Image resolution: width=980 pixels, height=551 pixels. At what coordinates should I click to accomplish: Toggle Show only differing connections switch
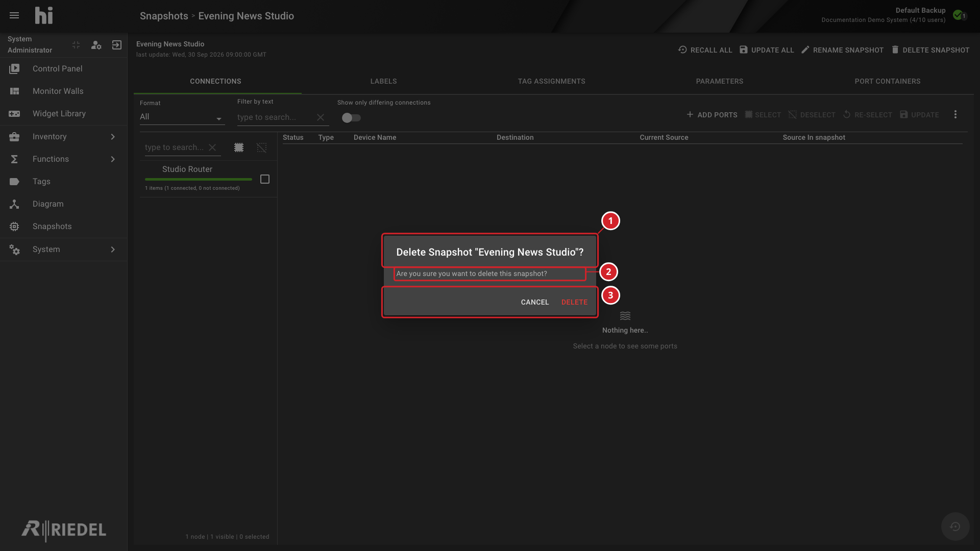tap(351, 118)
